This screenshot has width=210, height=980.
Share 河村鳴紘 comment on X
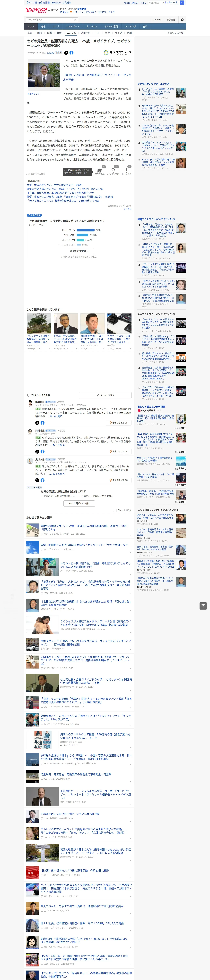(x=37, y=452)
